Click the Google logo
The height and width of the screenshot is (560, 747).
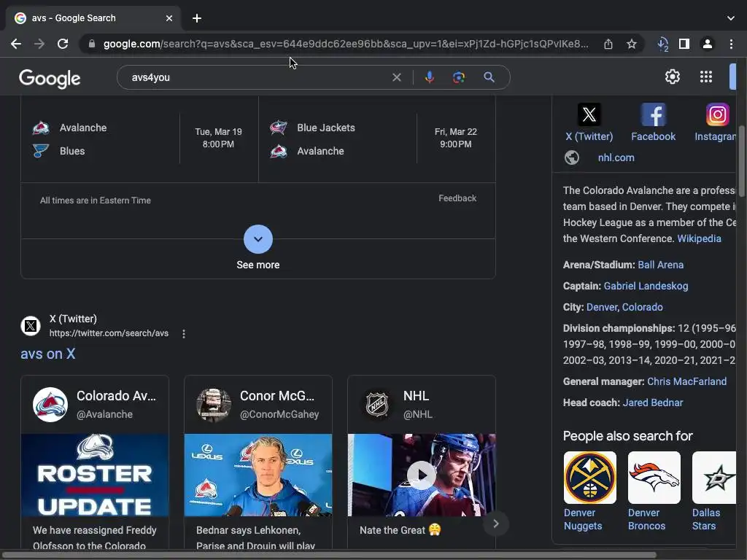50,79
